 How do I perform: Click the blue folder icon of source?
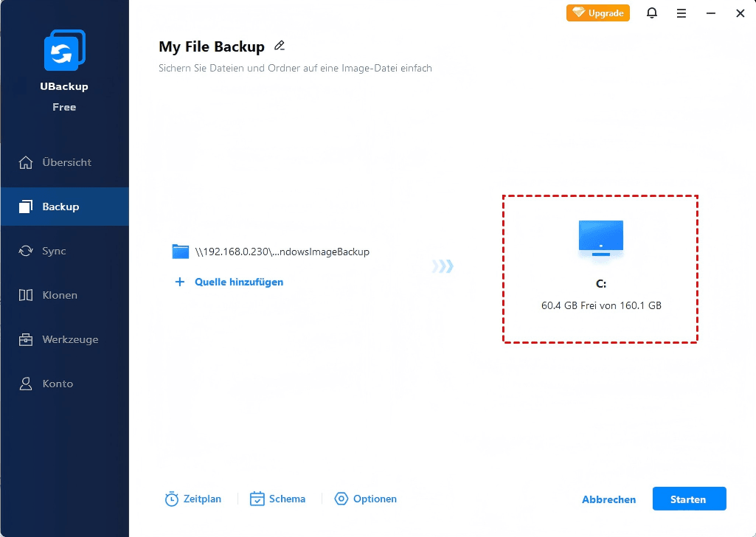[x=181, y=252]
